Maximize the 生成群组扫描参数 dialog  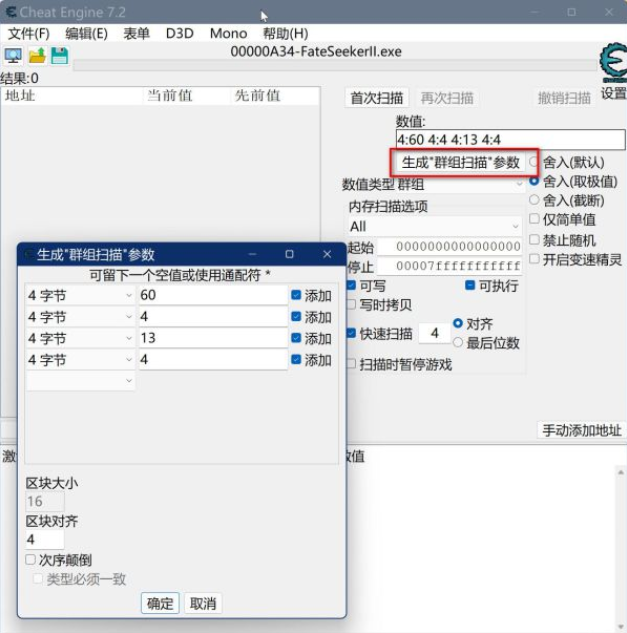pyautogui.click(x=289, y=254)
